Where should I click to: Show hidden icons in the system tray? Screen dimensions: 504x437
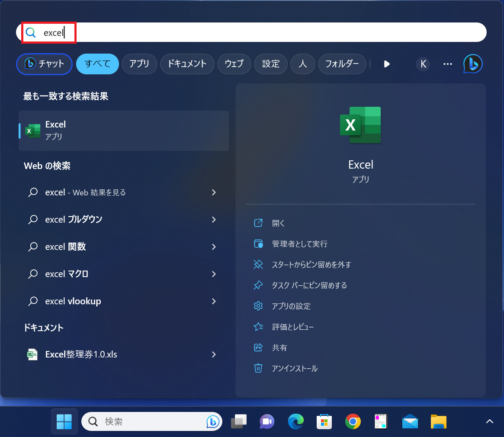point(490,421)
